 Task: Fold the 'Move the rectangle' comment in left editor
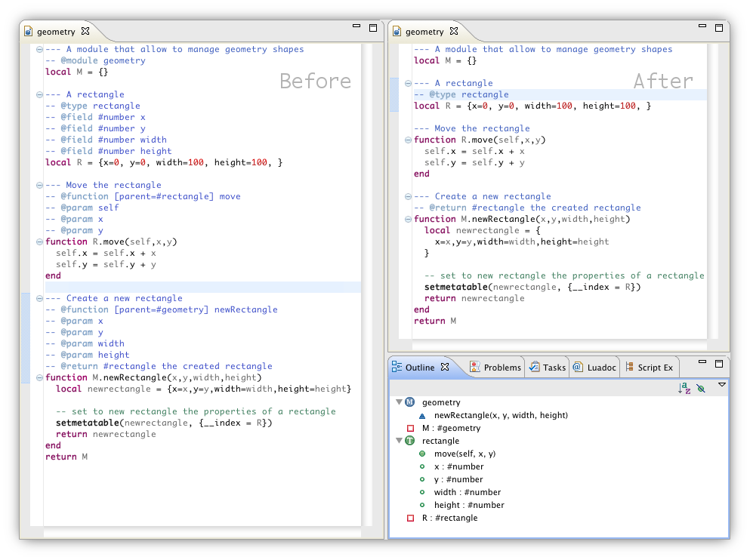tap(40, 185)
